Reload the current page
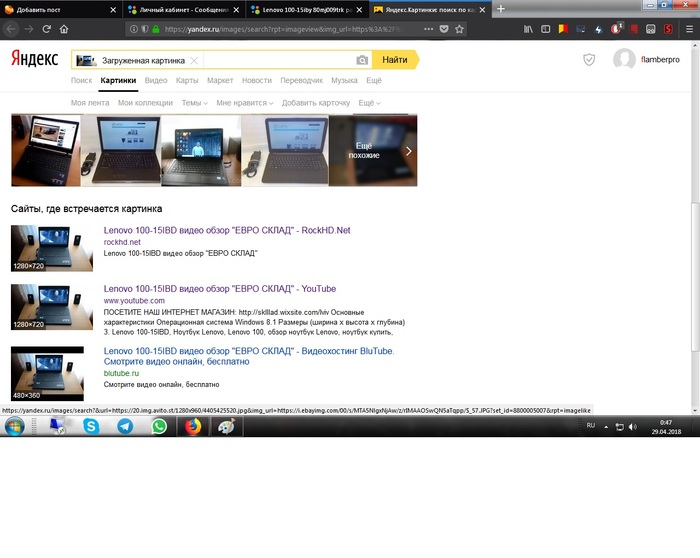Screen dimensions: 700x558 (x=46, y=29)
